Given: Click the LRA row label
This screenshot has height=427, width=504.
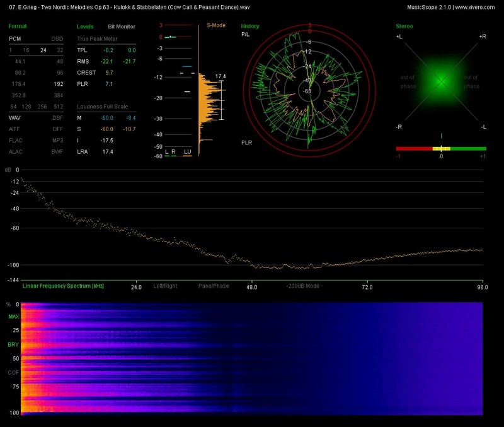Looking at the screenshot, I should tap(83, 151).
